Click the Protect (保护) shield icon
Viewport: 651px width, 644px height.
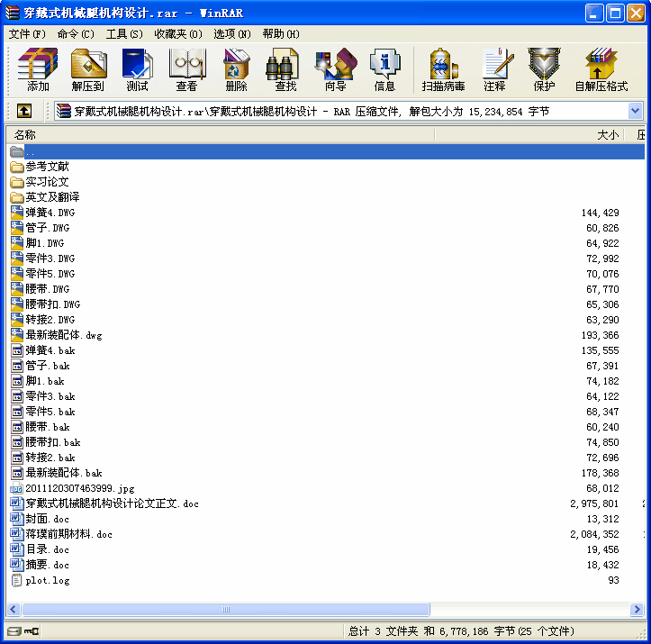[544, 69]
